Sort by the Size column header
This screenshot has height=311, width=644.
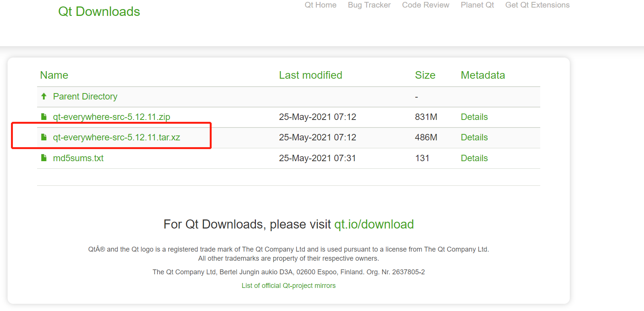[x=425, y=75]
